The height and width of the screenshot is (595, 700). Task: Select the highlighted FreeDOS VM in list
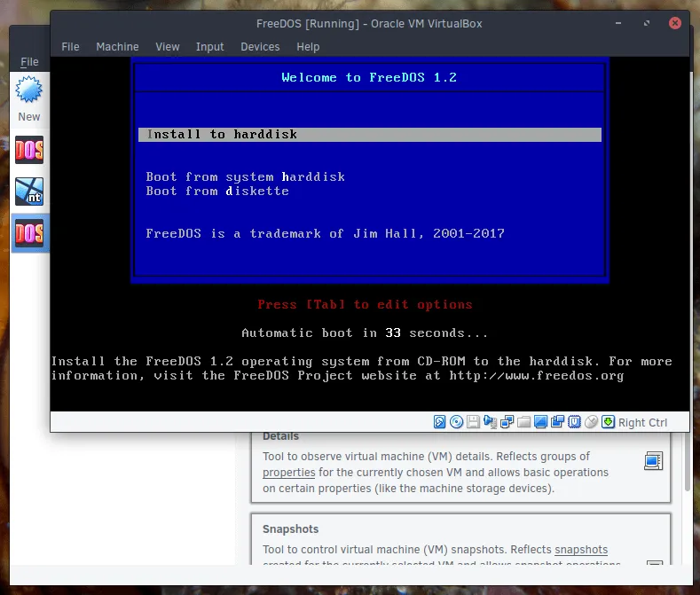point(29,233)
